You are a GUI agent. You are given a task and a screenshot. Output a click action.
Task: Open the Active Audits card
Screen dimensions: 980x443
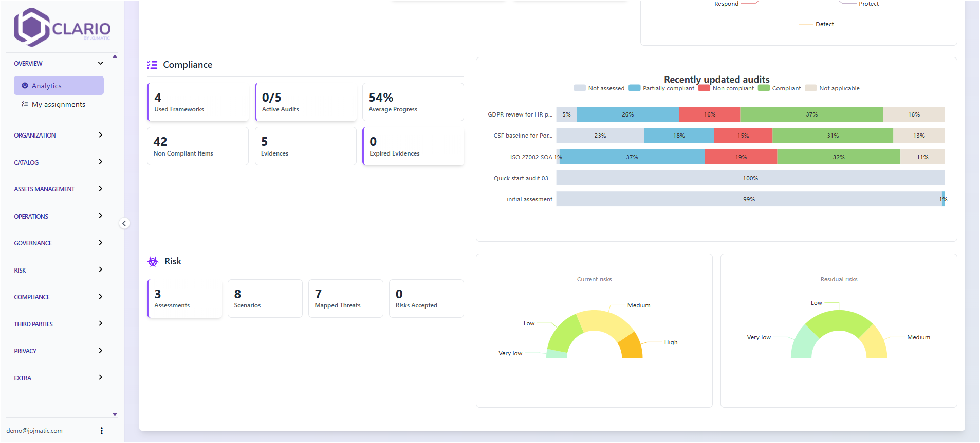305,102
